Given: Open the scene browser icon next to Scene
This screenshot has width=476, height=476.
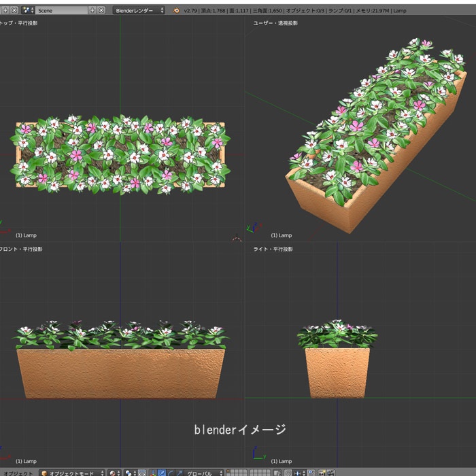Looking at the screenshot, I should tap(28, 10).
